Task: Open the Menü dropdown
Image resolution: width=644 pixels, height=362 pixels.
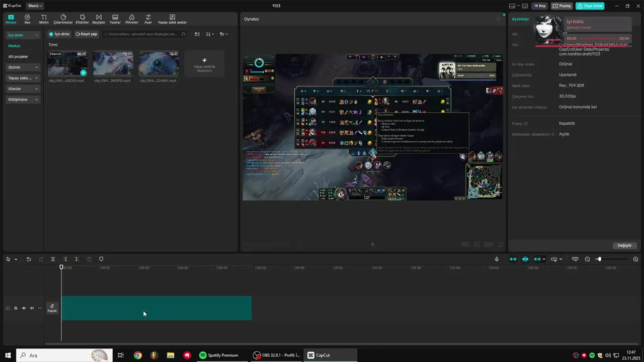Action: coord(35,6)
